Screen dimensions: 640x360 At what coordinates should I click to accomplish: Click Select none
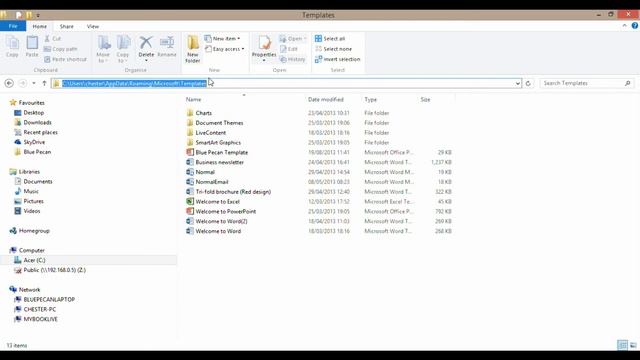click(x=333, y=49)
